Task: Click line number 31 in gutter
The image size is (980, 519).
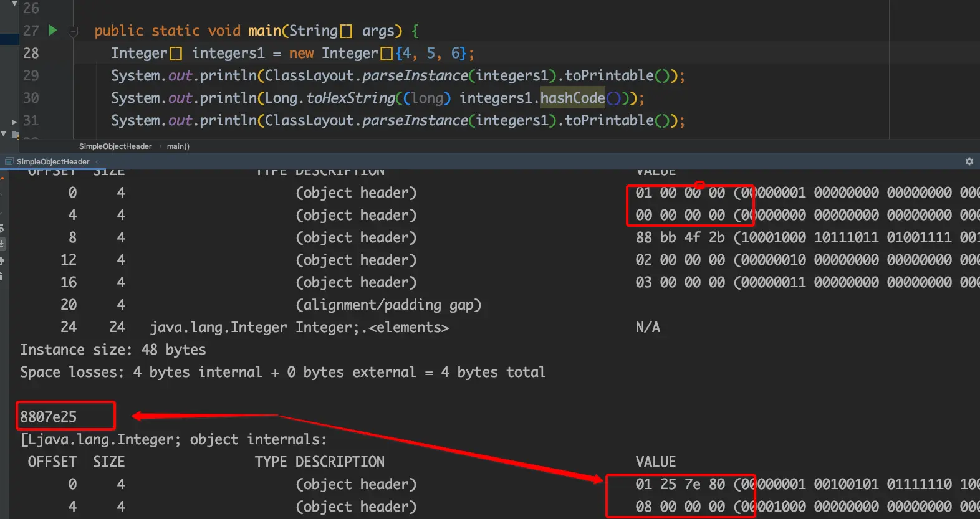Action: point(31,120)
